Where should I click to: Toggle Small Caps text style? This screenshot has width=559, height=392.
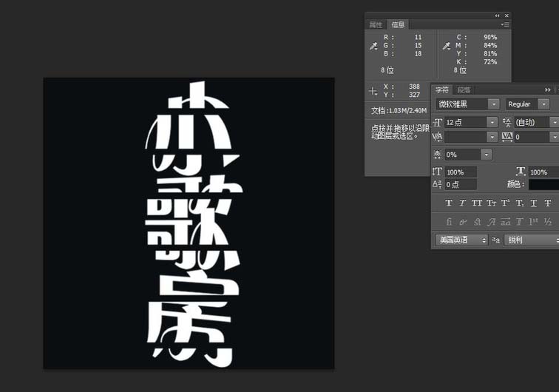pos(491,203)
